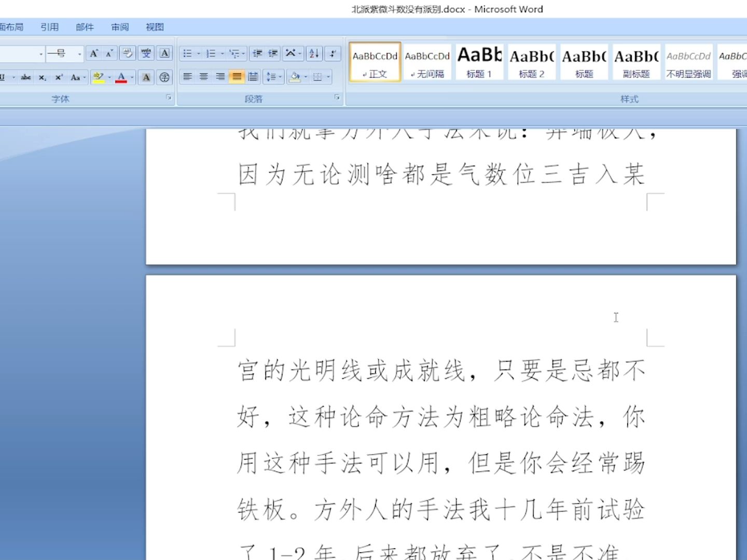Image resolution: width=747 pixels, height=560 pixels.
Task: Open the 审阅 (Review) tab
Action: click(x=120, y=27)
